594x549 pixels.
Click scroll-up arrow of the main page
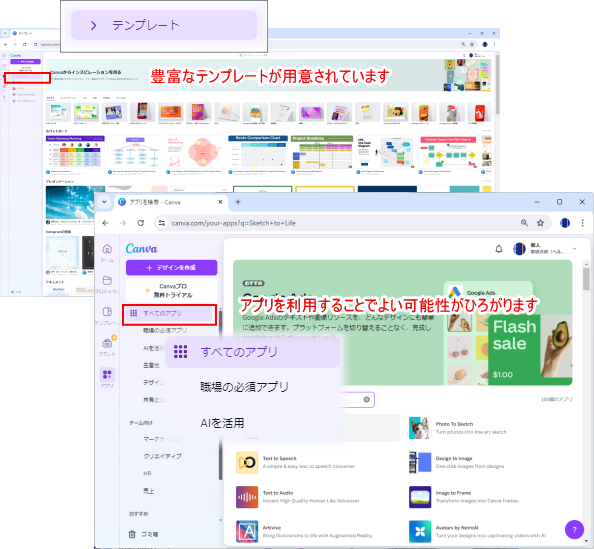pyautogui.click(x=586, y=263)
